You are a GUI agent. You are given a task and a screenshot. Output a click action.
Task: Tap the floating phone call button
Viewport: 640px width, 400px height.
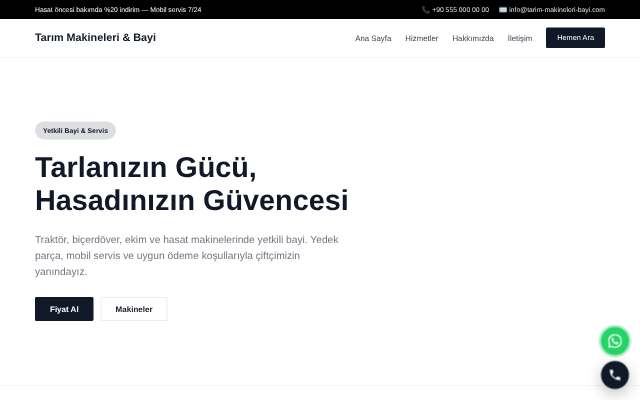point(615,375)
